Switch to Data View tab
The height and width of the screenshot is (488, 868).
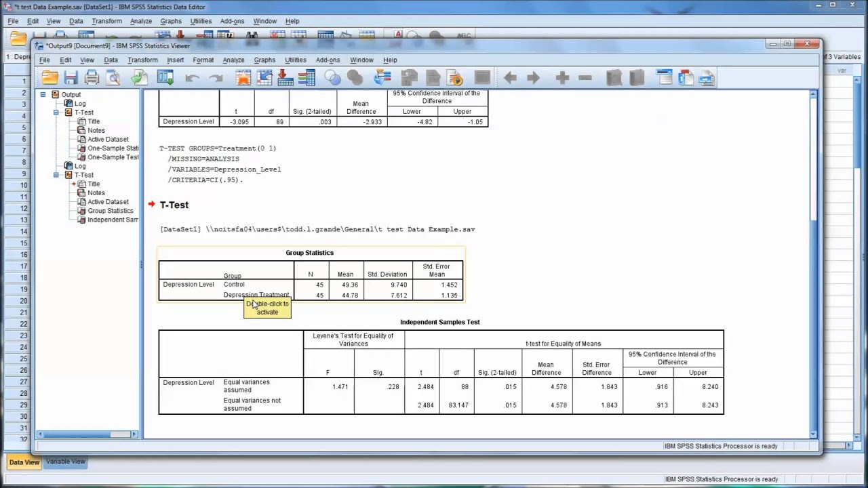tap(24, 462)
